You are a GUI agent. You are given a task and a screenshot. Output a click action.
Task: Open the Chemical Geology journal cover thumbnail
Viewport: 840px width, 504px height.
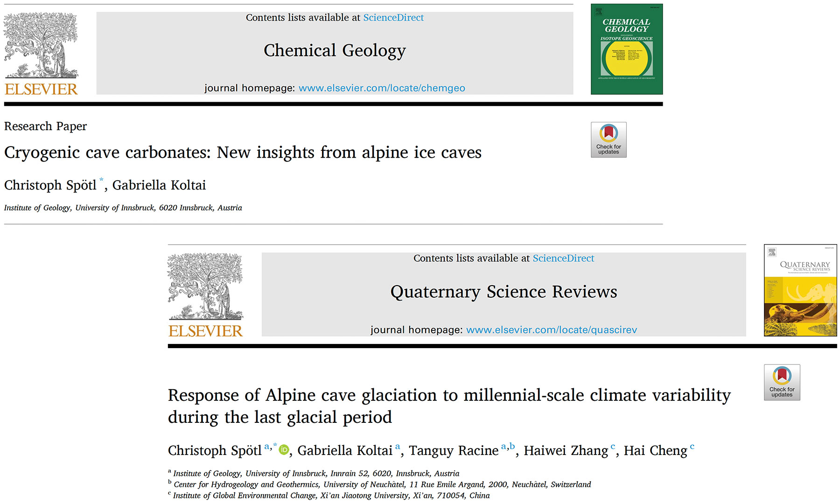(x=627, y=49)
